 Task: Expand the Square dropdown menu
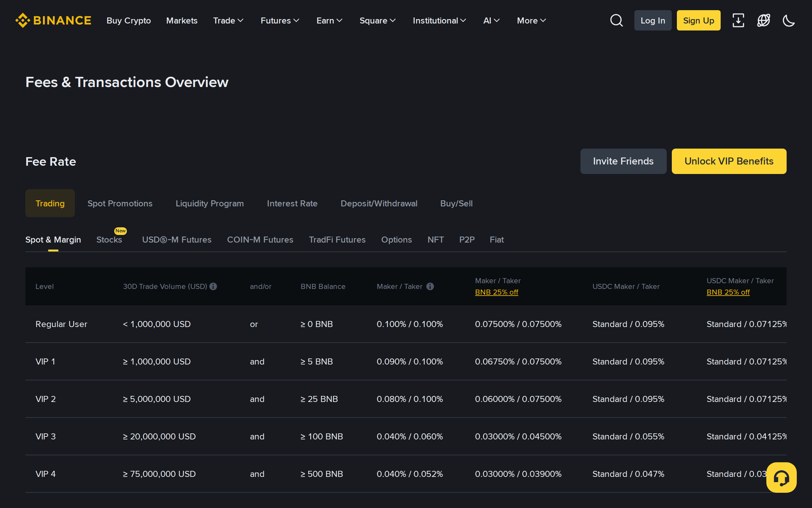tap(377, 21)
